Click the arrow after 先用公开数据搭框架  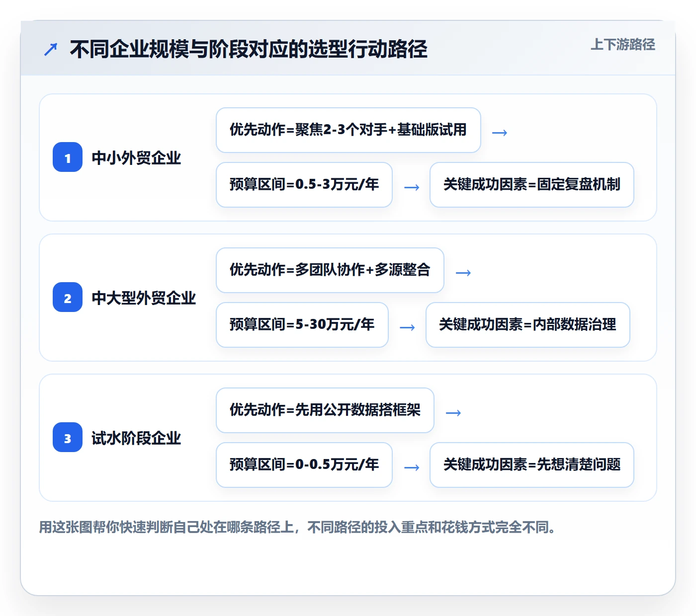453,413
